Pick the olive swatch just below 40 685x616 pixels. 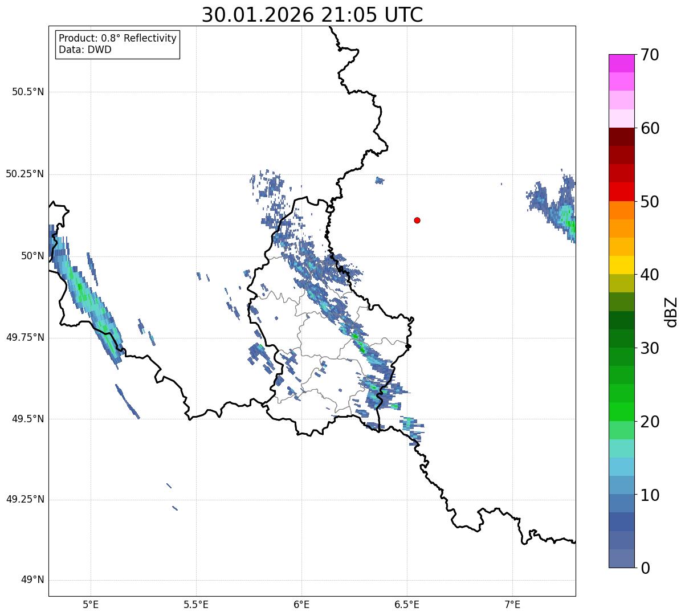[x=621, y=283]
